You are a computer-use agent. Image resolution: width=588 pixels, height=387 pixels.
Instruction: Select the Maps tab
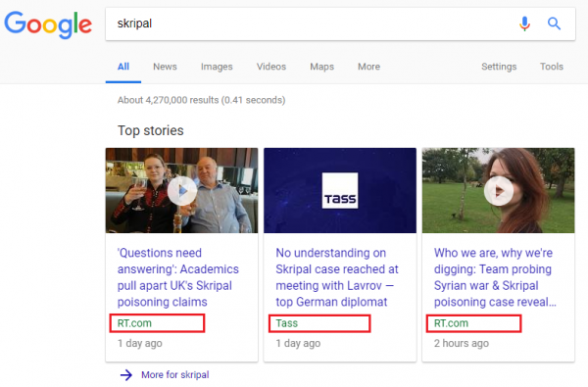321,67
